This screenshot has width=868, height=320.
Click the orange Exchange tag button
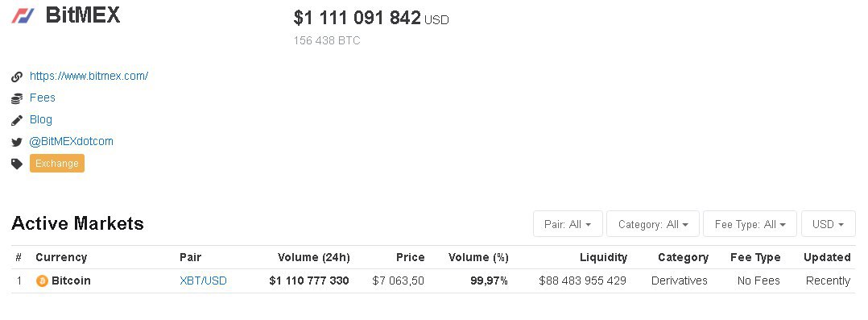[x=57, y=164]
